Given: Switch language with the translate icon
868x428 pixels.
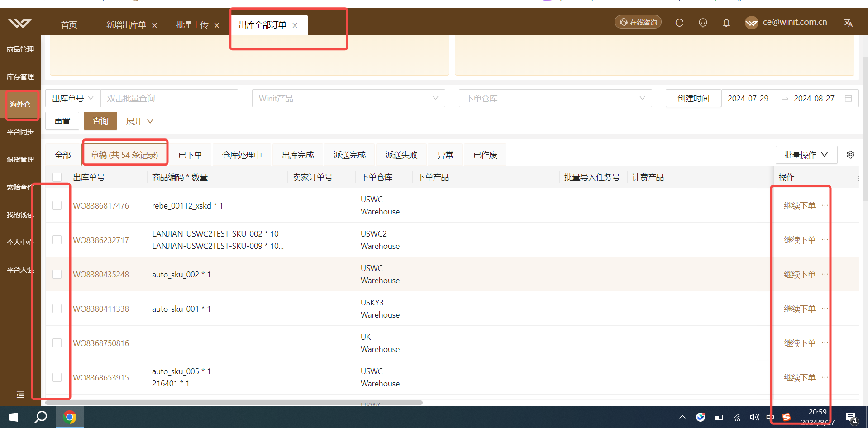Looking at the screenshot, I should coord(848,23).
